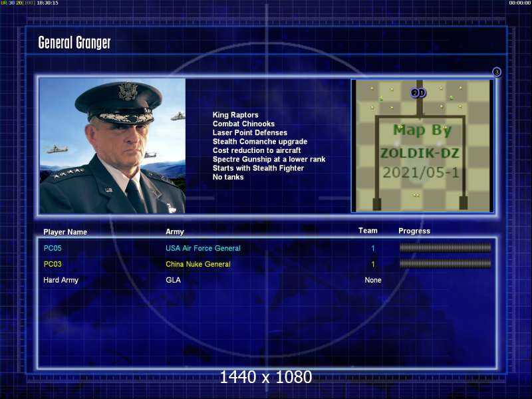Click the King Raptors line
The height and width of the screenshot is (399, 532).
click(x=235, y=115)
